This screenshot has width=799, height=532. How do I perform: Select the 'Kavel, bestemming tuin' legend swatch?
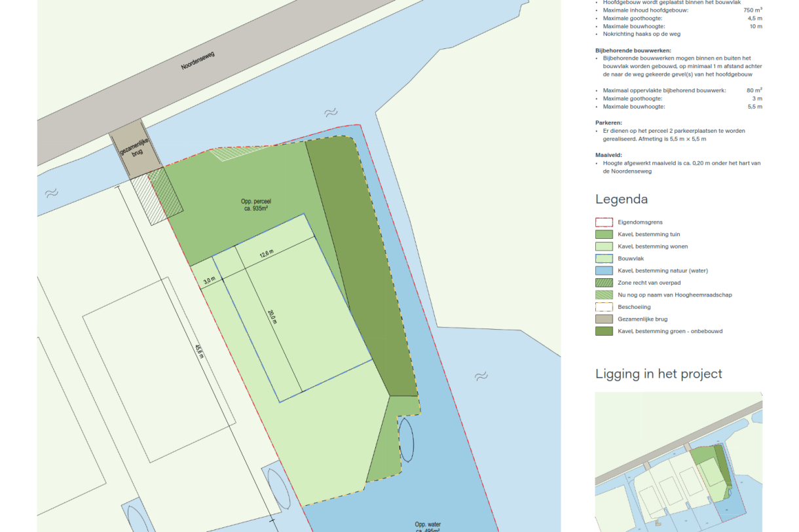603,234
